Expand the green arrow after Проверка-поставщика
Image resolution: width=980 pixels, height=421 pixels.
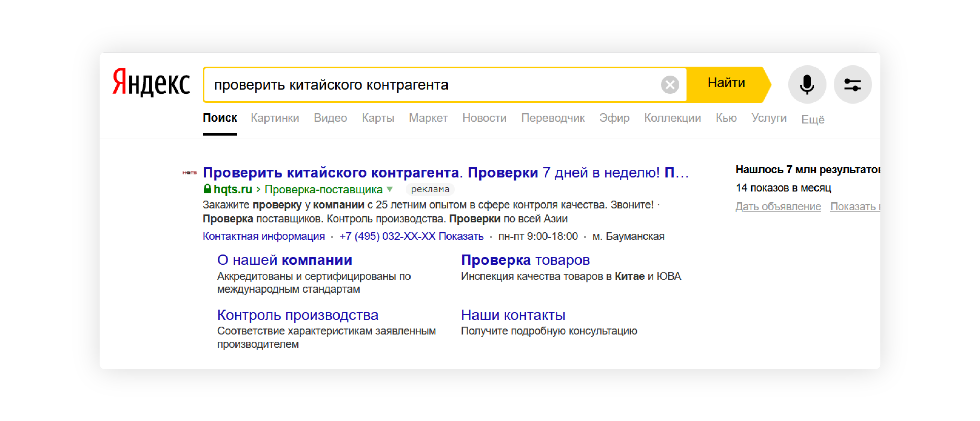[x=389, y=189]
